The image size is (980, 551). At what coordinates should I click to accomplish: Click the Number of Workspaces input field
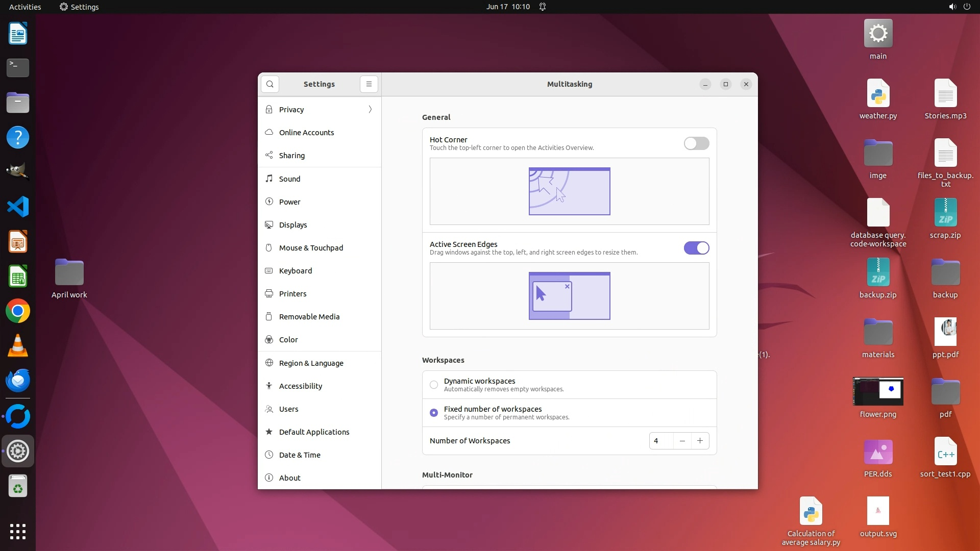click(661, 441)
